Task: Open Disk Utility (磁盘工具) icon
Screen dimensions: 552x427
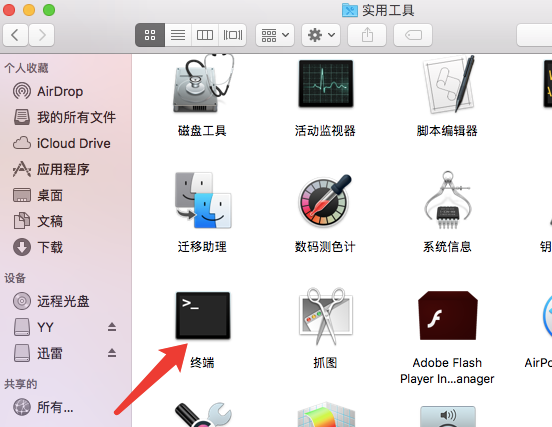Action: click(x=203, y=84)
